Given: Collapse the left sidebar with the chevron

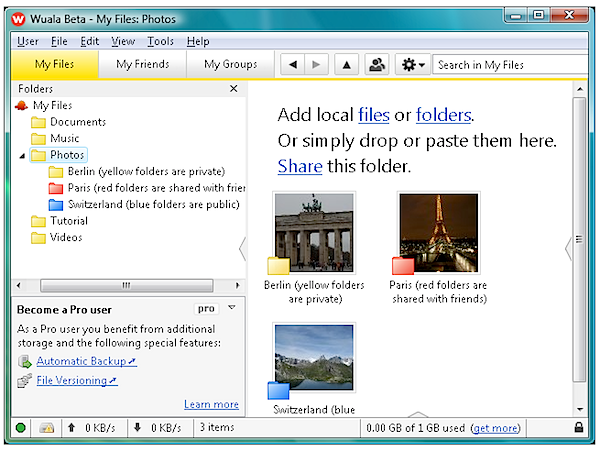Looking at the screenshot, I should click(x=242, y=249).
